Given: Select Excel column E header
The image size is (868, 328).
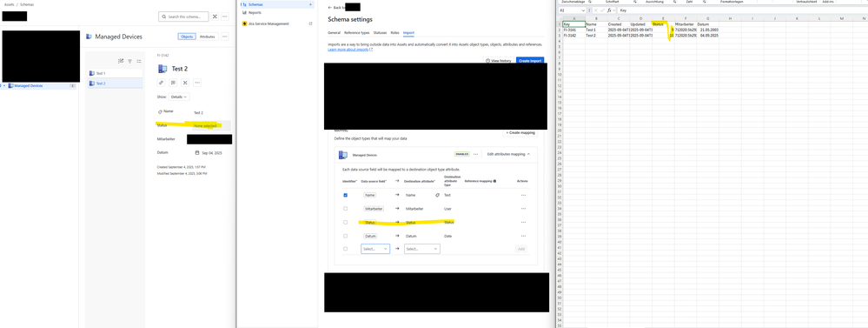Looking at the screenshot, I should point(663,19).
